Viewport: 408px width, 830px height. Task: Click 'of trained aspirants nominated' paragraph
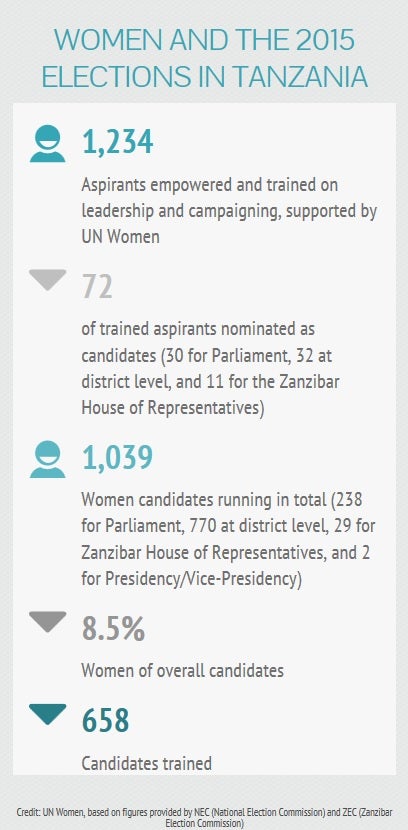(210, 368)
